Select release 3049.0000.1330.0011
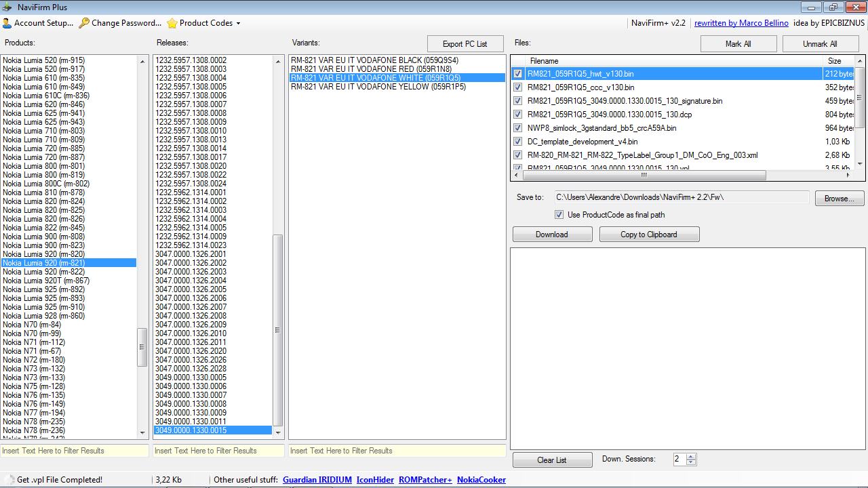Viewport: 868px width, 488px height. pyautogui.click(x=213, y=422)
